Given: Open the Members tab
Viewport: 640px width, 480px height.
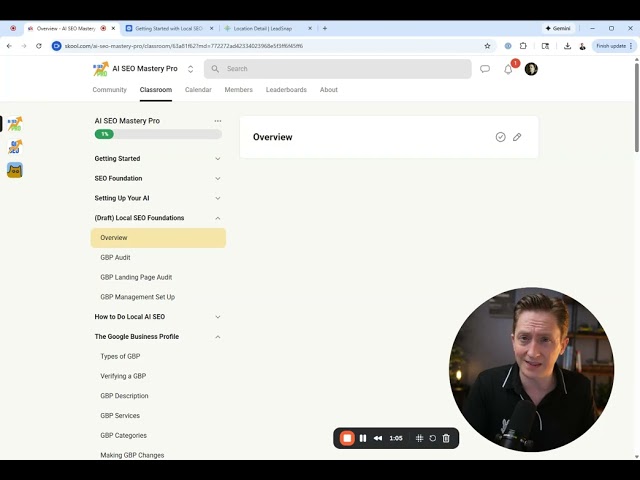Looking at the screenshot, I should pos(238,90).
